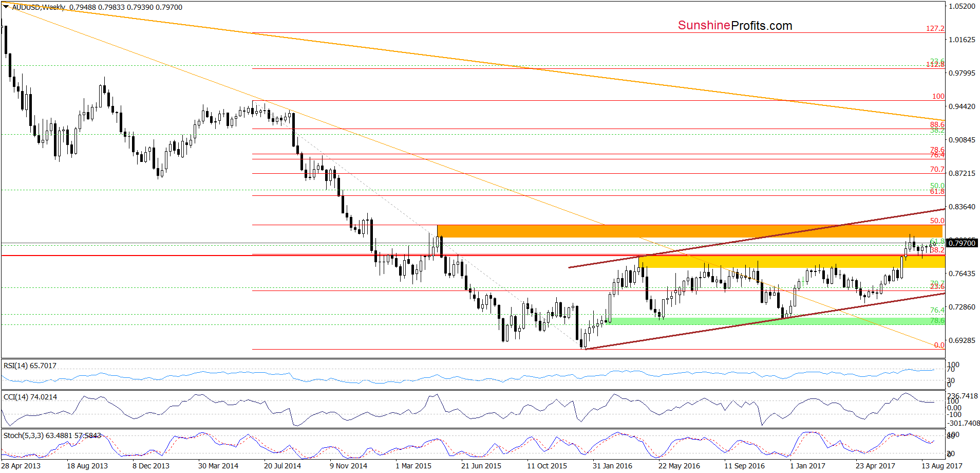This screenshot has width=980, height=473.
Task: Click the 0.72860 price axis label
Action: tap(962, 307)
